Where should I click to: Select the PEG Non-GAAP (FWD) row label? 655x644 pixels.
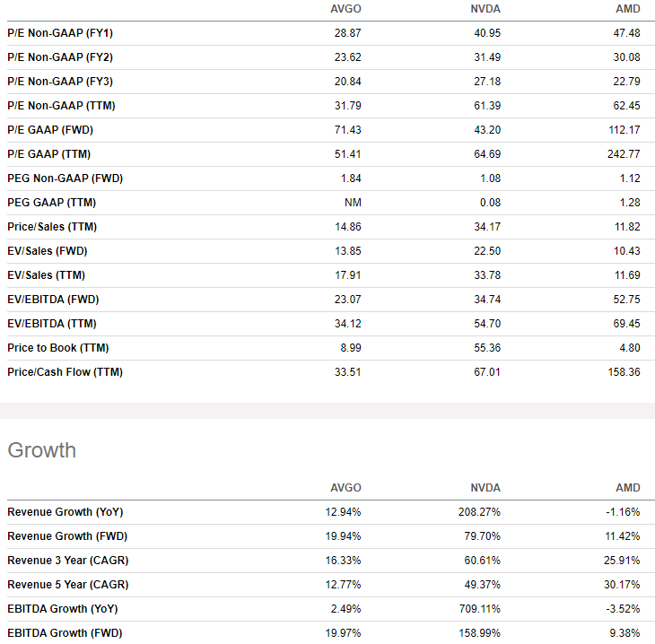pyautogui.click(x=65, y=178)
